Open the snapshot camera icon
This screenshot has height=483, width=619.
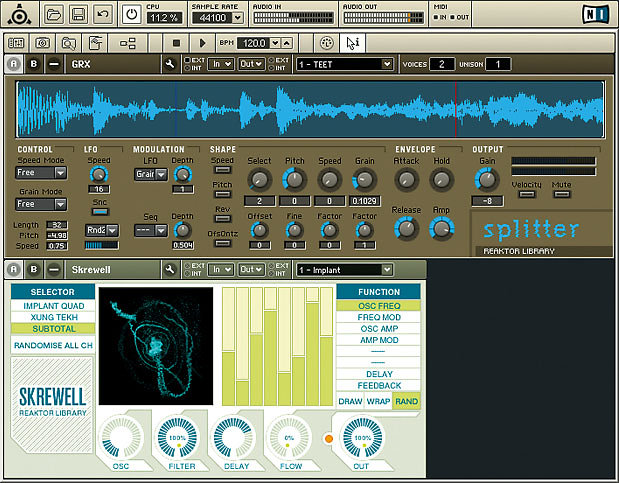click(x=43, y=43)
